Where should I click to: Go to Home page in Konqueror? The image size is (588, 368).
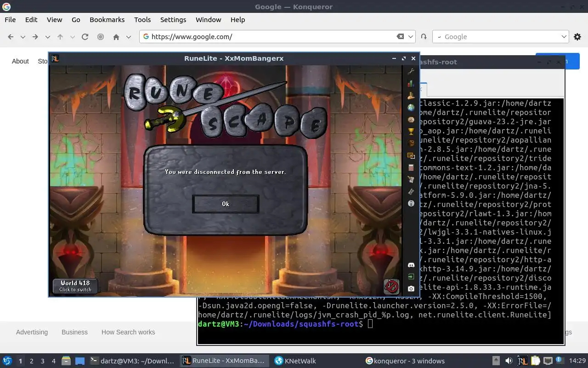pos(116,37)
